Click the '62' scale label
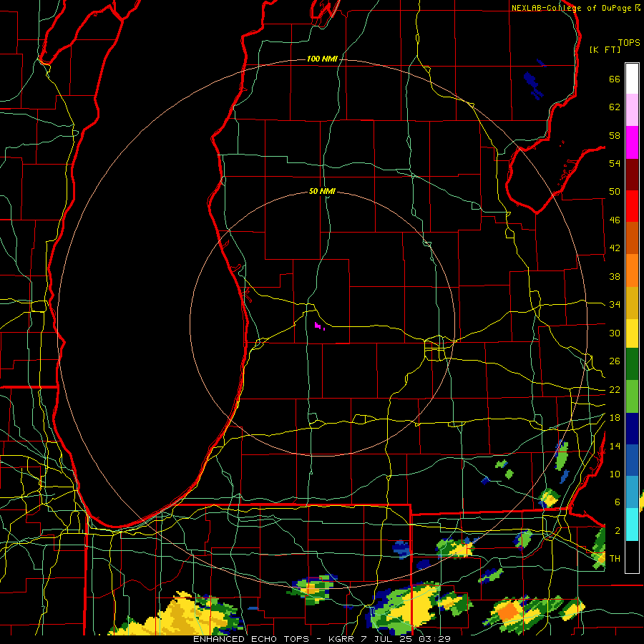The width and height of the screenshot is (644, 644). click(615, 107)
